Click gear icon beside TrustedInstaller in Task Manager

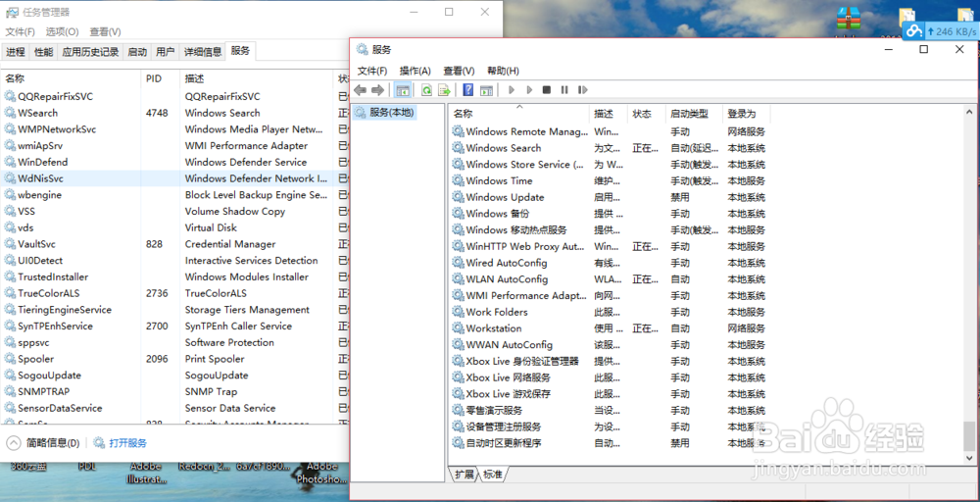(10, 276)
